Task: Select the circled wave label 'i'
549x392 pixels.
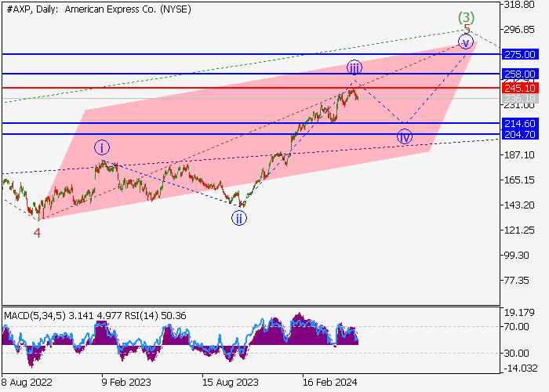Action: pyautogui.click(x=102, y=147)
